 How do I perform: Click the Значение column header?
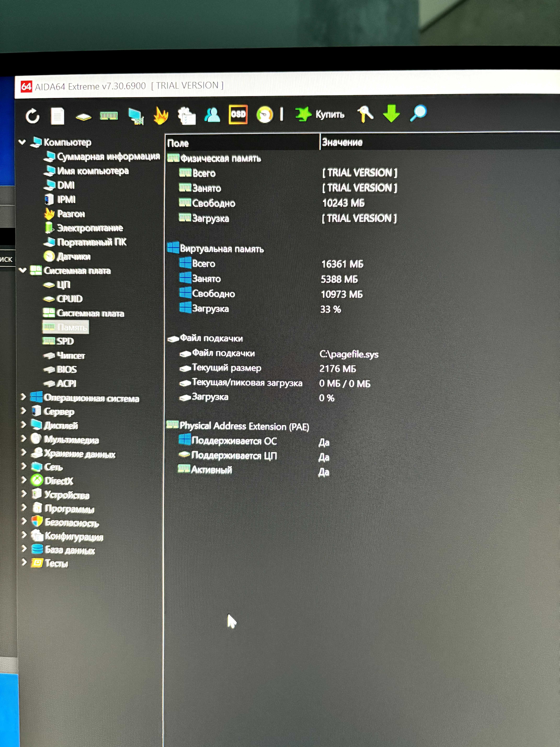pos(342,142)
